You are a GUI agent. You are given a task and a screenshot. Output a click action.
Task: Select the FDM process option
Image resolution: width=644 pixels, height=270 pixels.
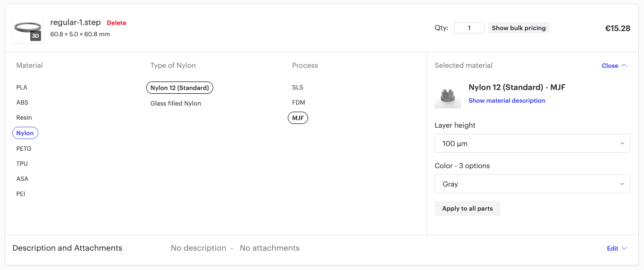point(298,103)
